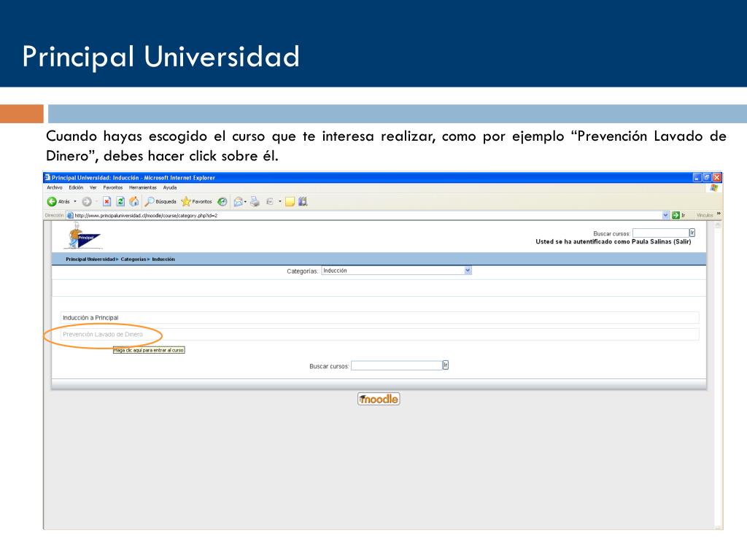Open the History clock icon
The height and width of the screenshot is (560, 747).
(x=222, y=201)
